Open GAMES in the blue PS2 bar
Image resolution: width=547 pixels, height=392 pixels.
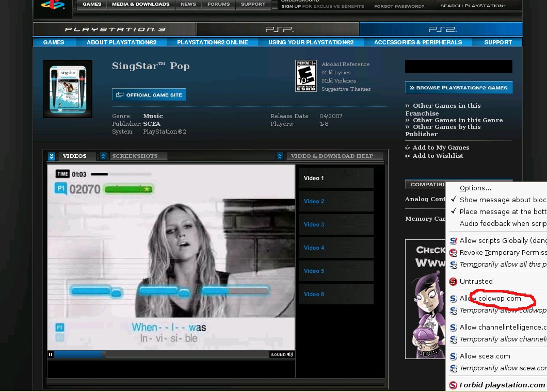click(x=54, y=42)
